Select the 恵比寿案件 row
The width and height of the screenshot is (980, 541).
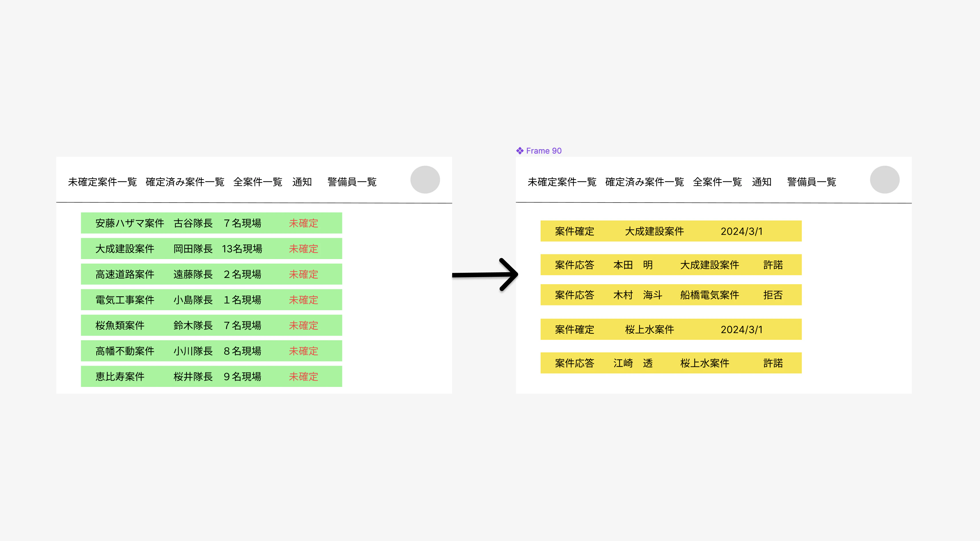pyautogui.click(x=212, y=377)
